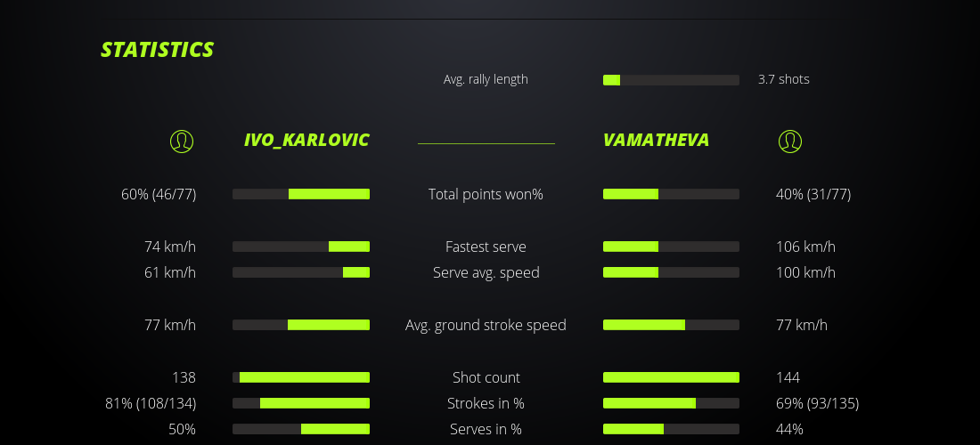Select the 3.7 shots value

783,79
